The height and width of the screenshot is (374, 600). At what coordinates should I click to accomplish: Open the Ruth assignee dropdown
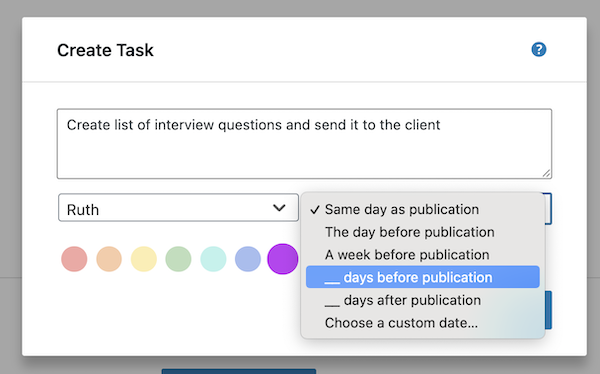click(178, 208)
